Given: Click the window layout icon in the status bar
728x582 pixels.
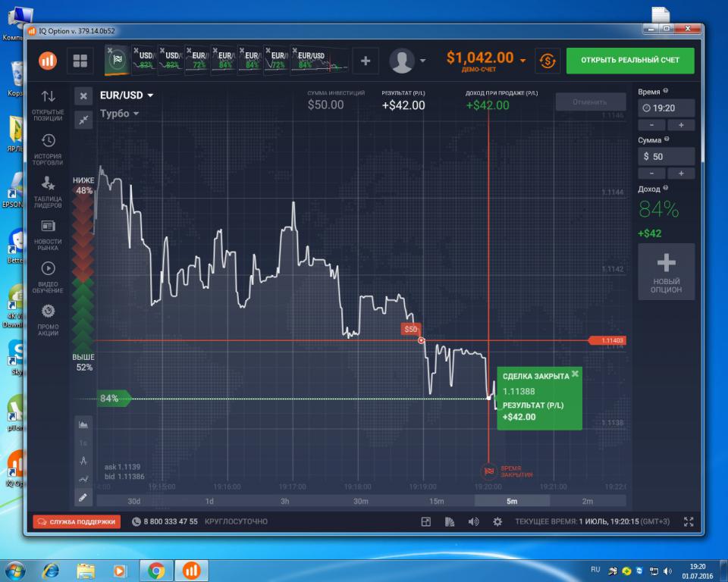Looking at the screenshot, I should pos(425,521).
